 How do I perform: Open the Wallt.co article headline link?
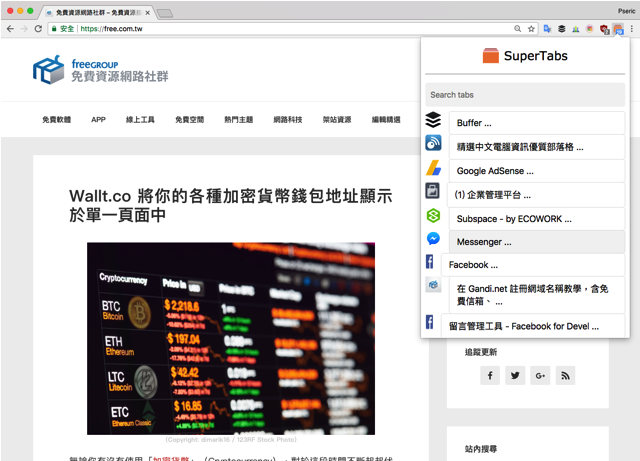point(231,205)
